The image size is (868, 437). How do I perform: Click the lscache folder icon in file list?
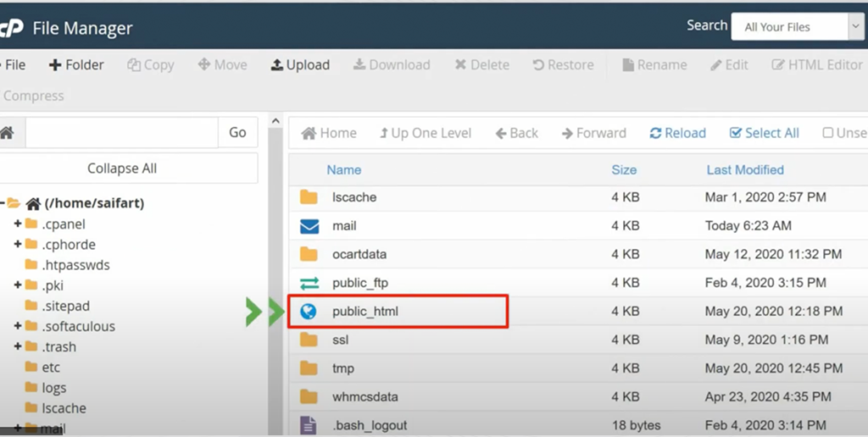(309, 197)
